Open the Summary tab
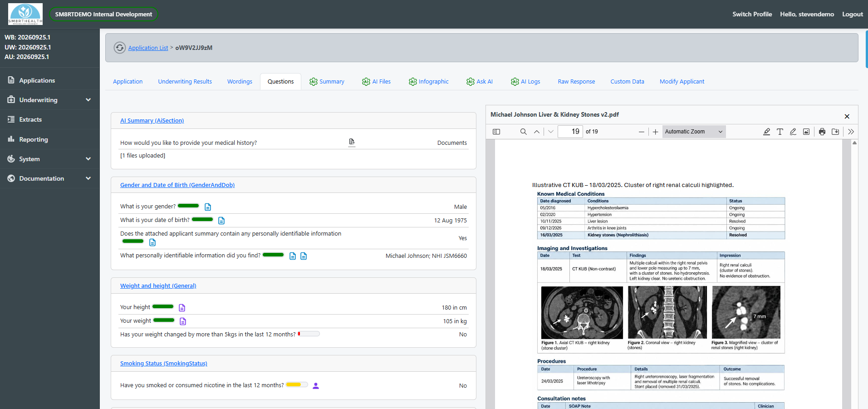 click(327, 82)
